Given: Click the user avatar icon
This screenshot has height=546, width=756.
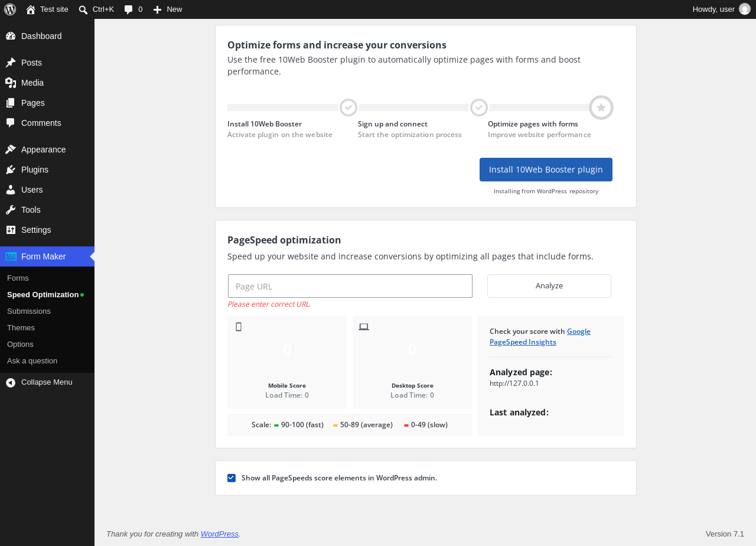Looking at the screenshot, I should coord(745,9).
